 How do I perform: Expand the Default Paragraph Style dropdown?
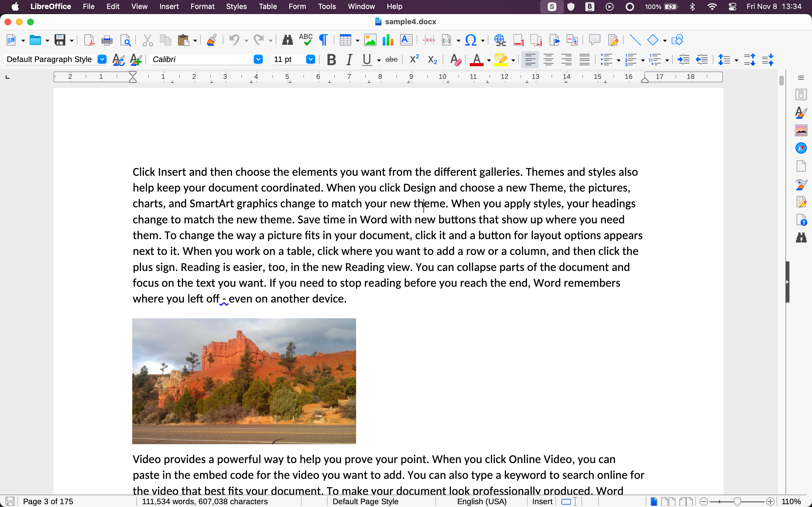click(102, 59)
